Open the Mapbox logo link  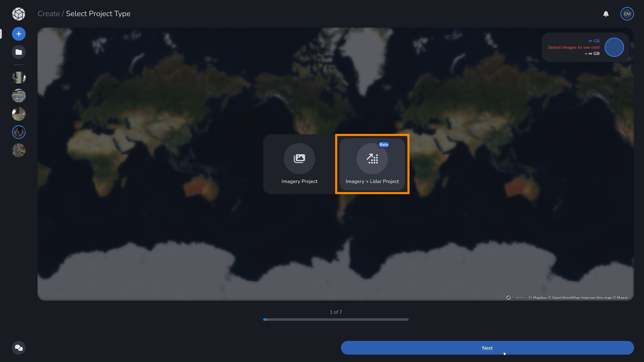pos(516,297)
